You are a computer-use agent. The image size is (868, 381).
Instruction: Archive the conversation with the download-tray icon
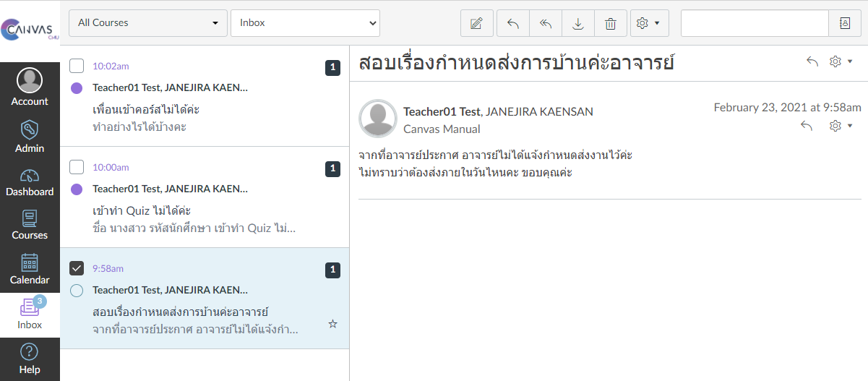[x=578, y=23]
